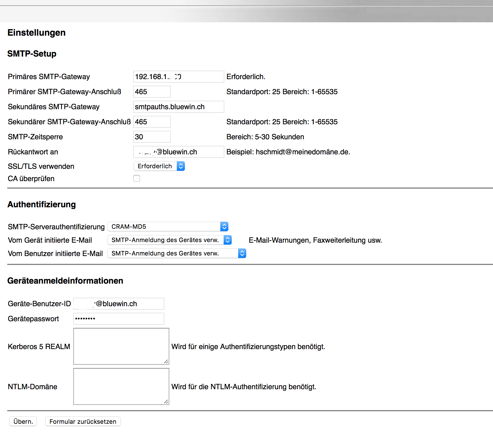Enable the CA überprüfen checkbox
The width and height of the screenshot is (493, 448).
137,178
